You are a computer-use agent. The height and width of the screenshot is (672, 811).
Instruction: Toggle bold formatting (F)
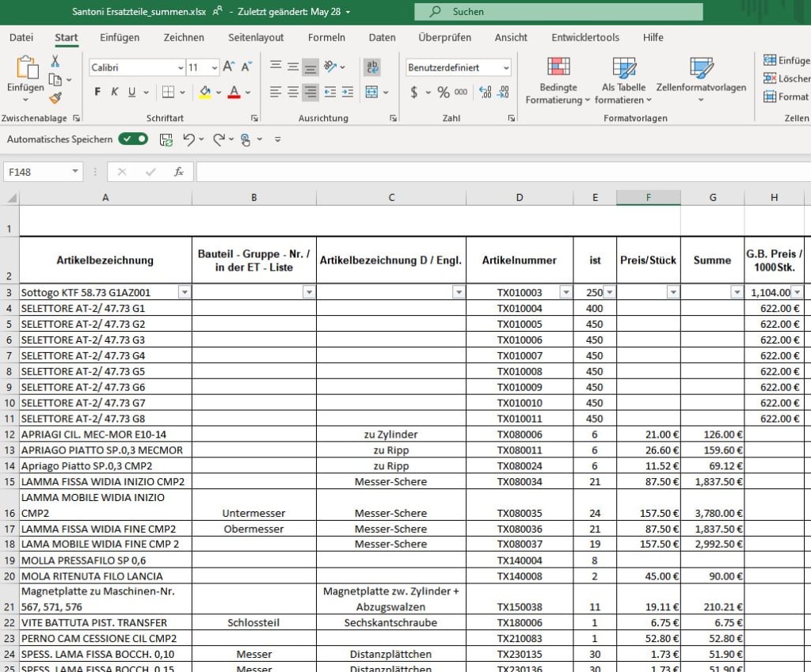[97, 92]
